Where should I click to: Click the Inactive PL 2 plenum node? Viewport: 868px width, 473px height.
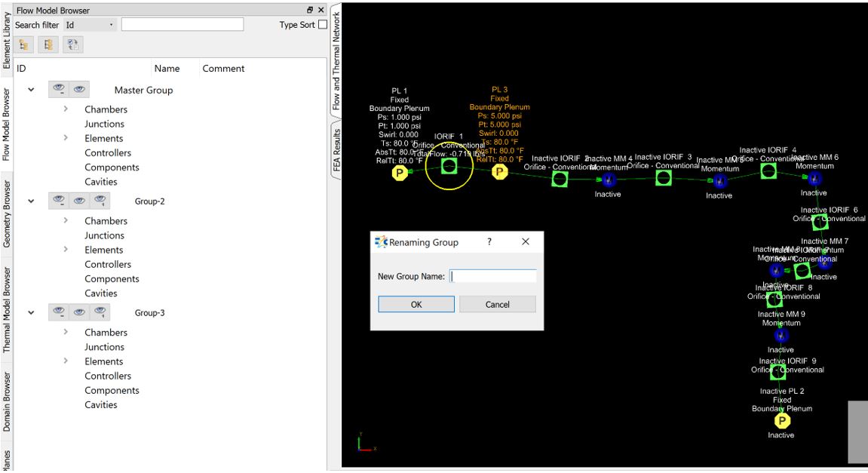[782, 421]
